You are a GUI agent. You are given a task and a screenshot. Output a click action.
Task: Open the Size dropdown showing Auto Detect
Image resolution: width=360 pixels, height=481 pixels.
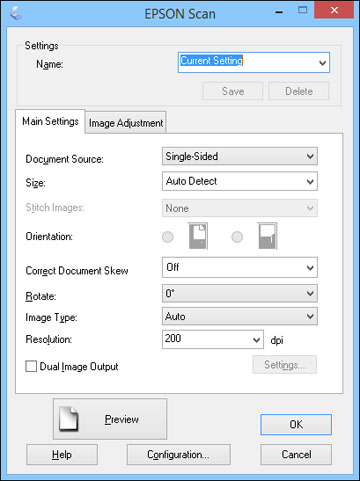pyautogui.click(x=240, y=181)
